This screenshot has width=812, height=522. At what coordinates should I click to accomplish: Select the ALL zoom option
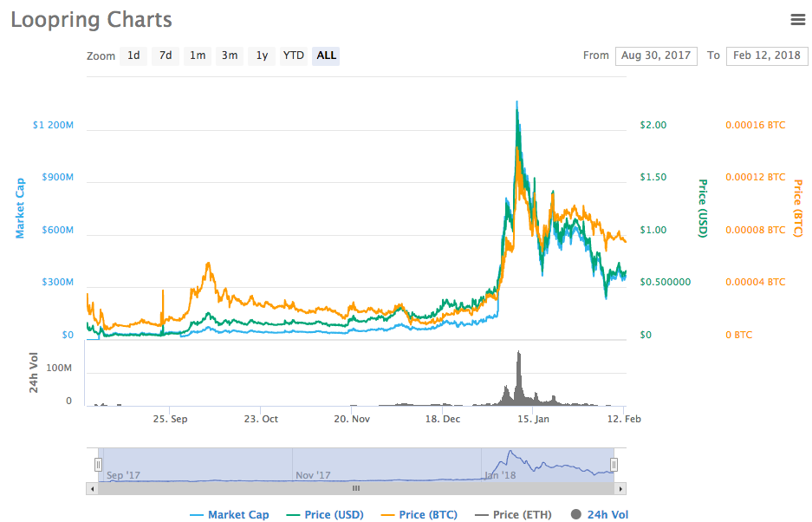click(326, 55)
